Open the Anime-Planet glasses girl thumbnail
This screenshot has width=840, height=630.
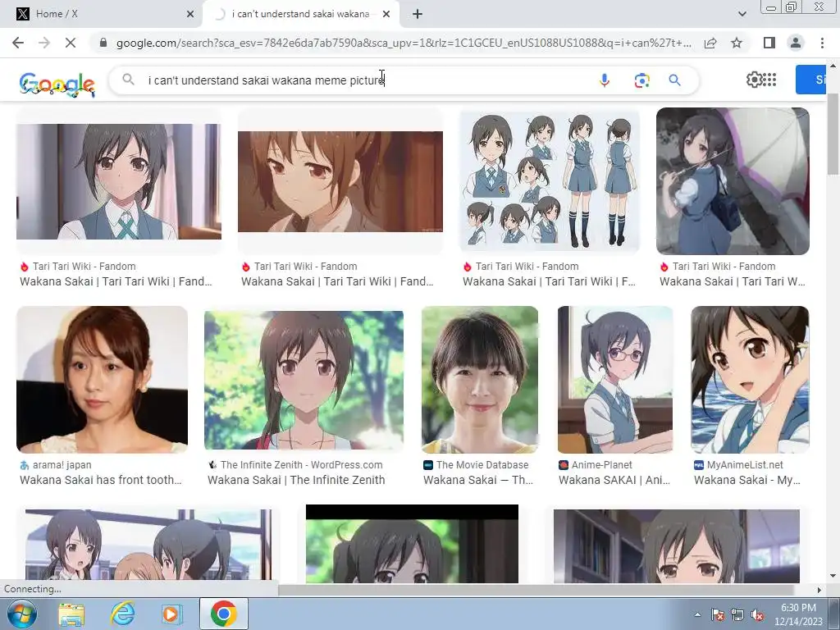click(615, 379)
